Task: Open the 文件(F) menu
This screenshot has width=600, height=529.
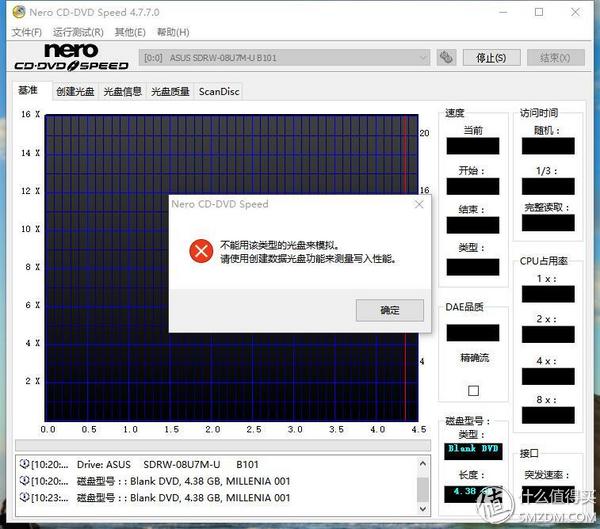Action: [26, 32]
